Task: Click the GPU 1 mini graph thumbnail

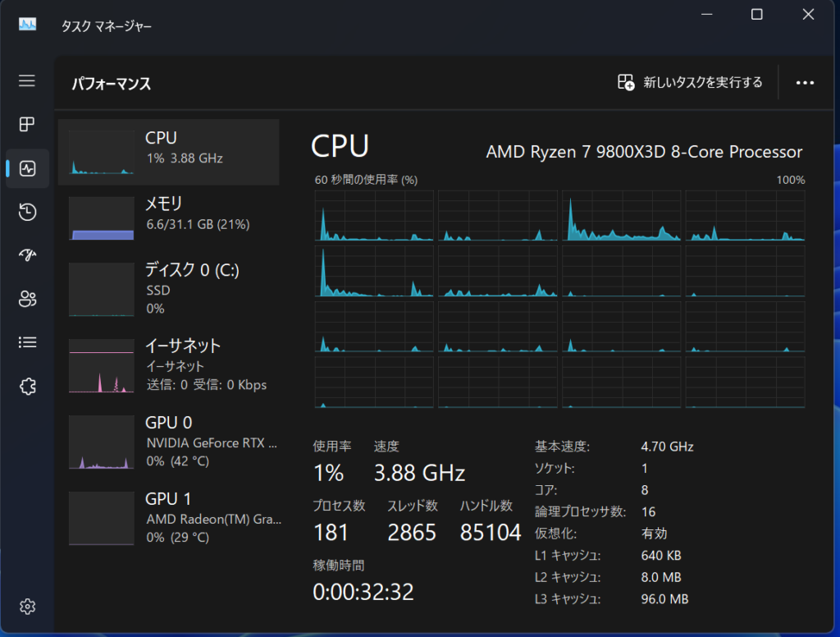Action: pyautogui.click(x=101, y=518)
